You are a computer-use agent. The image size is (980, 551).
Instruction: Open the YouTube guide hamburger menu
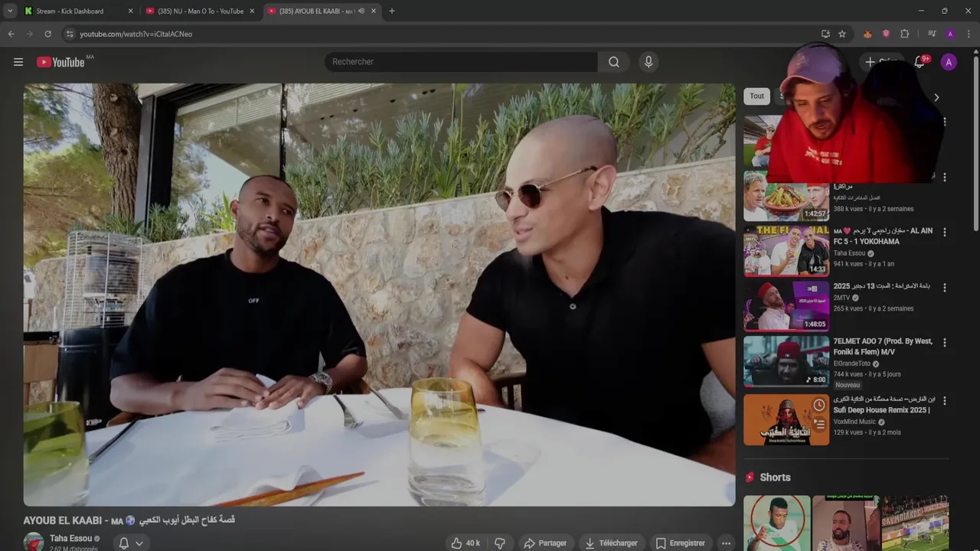18,62
